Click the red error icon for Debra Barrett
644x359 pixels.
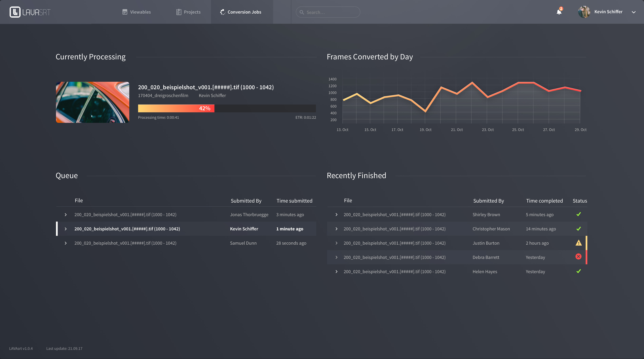[x=579, y=257]
